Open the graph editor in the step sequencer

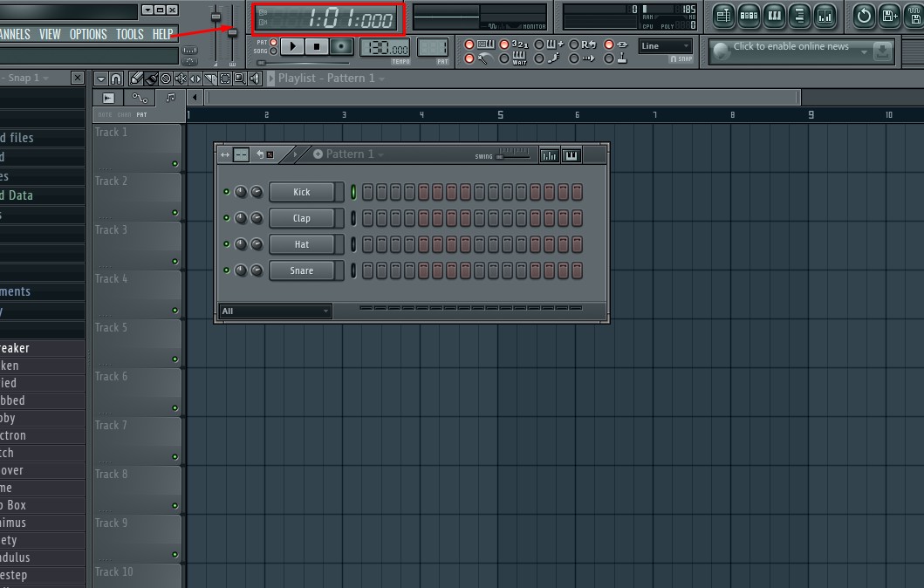549,154
